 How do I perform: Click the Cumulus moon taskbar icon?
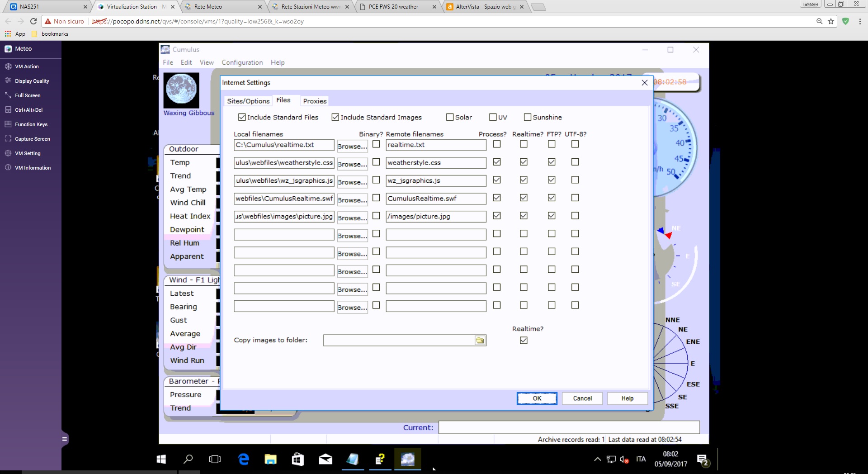pyautogui.click(x=407, y=460)
